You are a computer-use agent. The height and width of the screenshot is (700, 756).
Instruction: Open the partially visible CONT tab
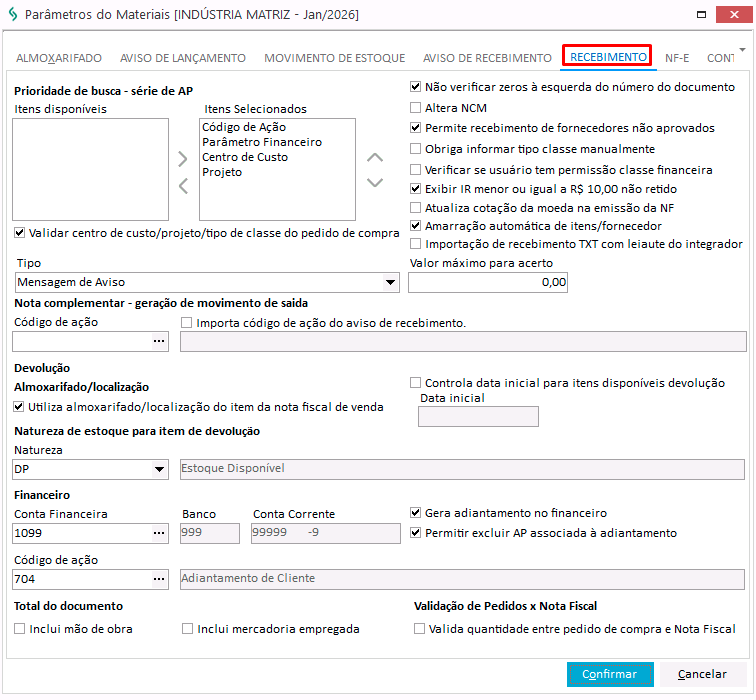coord(720,58)
